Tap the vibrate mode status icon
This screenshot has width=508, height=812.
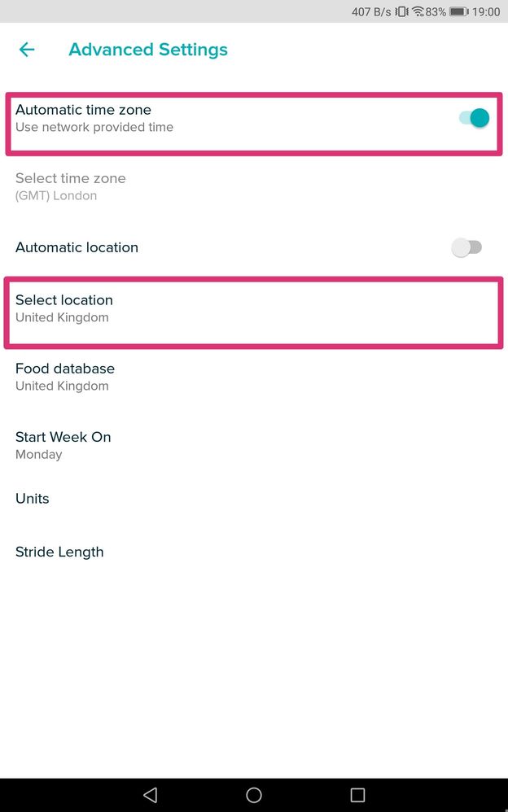tap(401, 11)
